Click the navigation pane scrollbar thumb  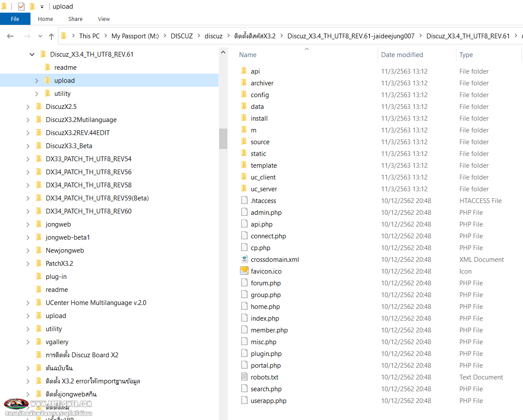pos(223,139)
